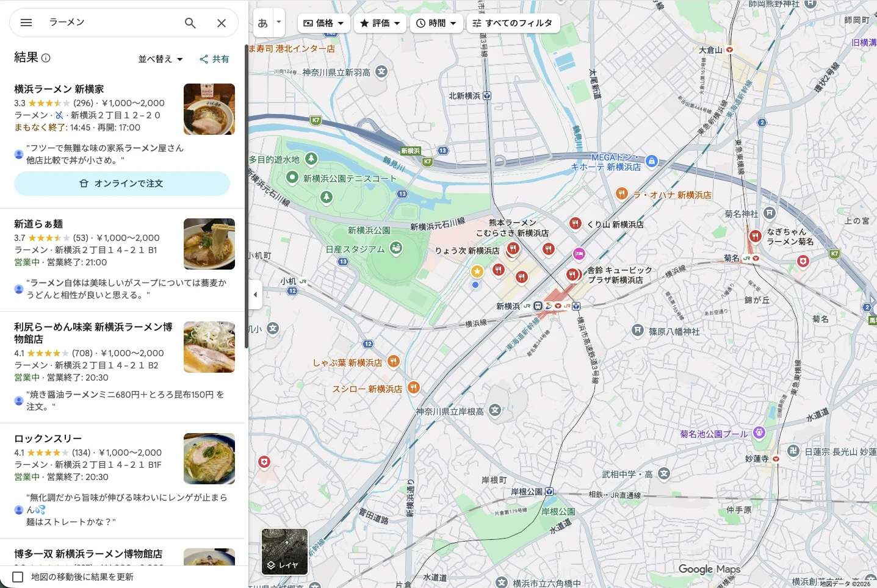The width and height of the screenshot is (877, 588).
Task: Select 北新横浜 station icon
Action: coord(487,96)
